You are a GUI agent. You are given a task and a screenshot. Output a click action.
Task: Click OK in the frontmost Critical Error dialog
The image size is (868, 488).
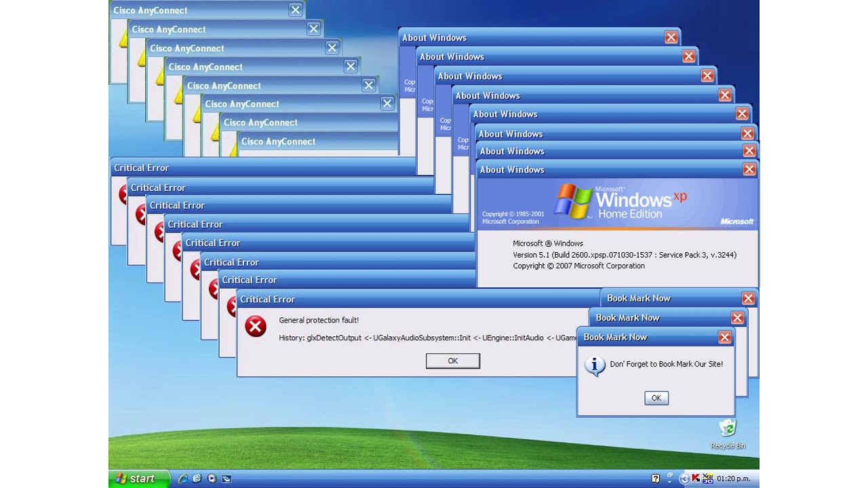[x=453, y=361]
